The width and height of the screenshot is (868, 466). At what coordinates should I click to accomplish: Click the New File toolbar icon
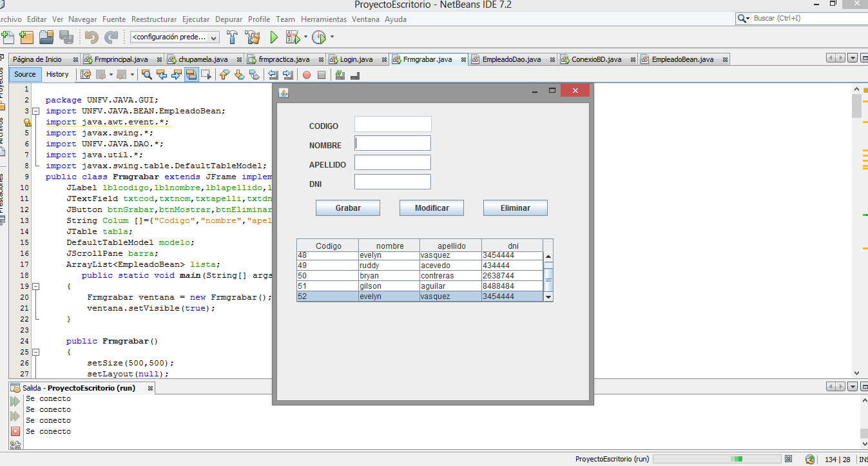tap(7, 37)
